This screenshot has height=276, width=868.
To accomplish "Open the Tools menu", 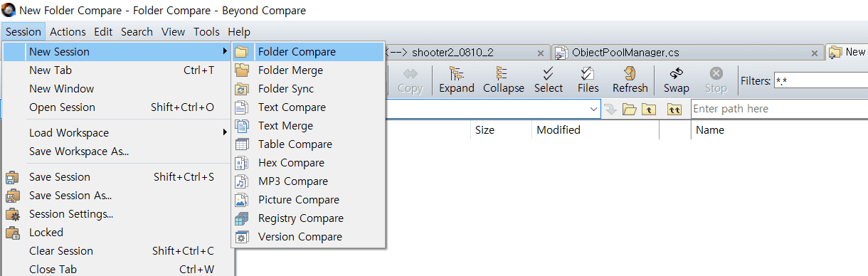I will (x=206, y=31).
